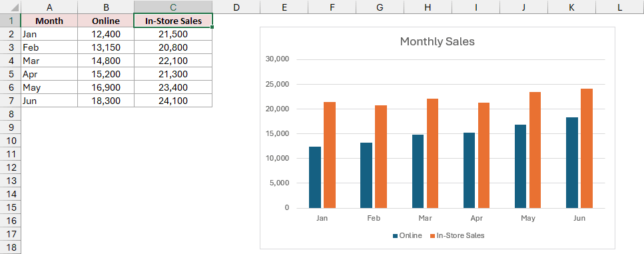Image resolution: width=644 pixels, height=254 pixels.
Task: Click the orange In-Store bar for Jan
Action: (x=330, y=155)
